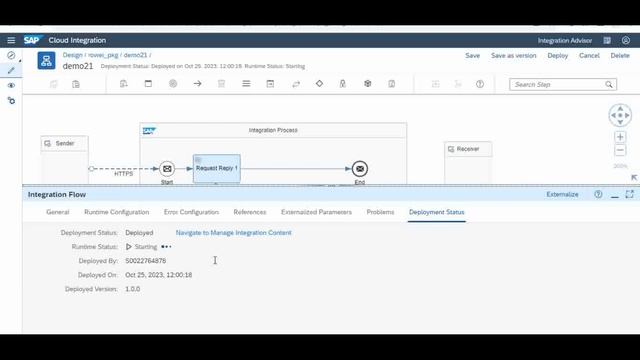640x360 pixels.
Task: Open the Call window-arrow palette icon
Action: click(x=270, y=84)
